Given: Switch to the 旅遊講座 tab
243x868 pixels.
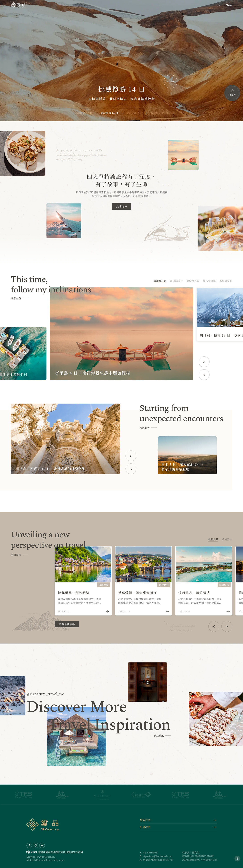Looking at the screenshot, I should click(x=227, y=540).
